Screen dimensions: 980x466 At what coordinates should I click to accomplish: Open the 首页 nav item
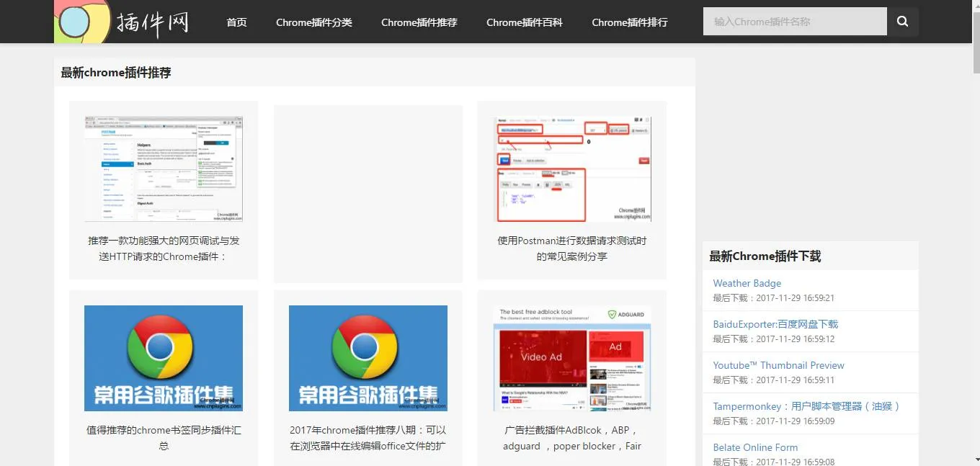pos(236,22)
